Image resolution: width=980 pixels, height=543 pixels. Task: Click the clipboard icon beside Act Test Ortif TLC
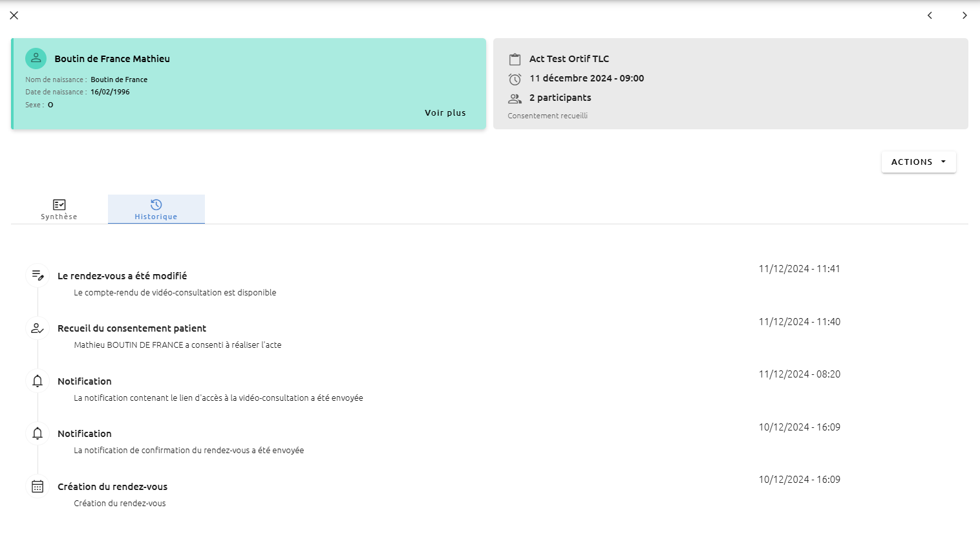(515, 59)
